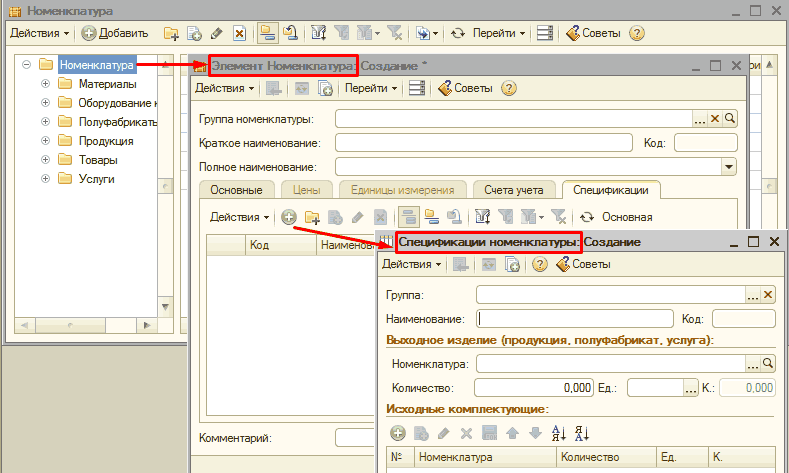Switch to the Счета учета tab
The height and width of the screenshot is (473, 789).
(514, 190)
